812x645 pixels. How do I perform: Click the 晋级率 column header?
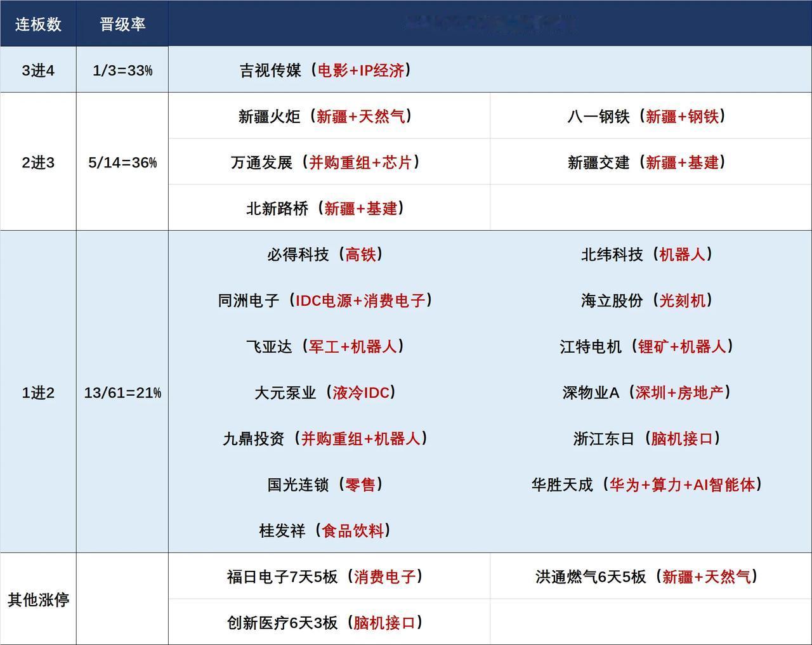click(122, 24)
